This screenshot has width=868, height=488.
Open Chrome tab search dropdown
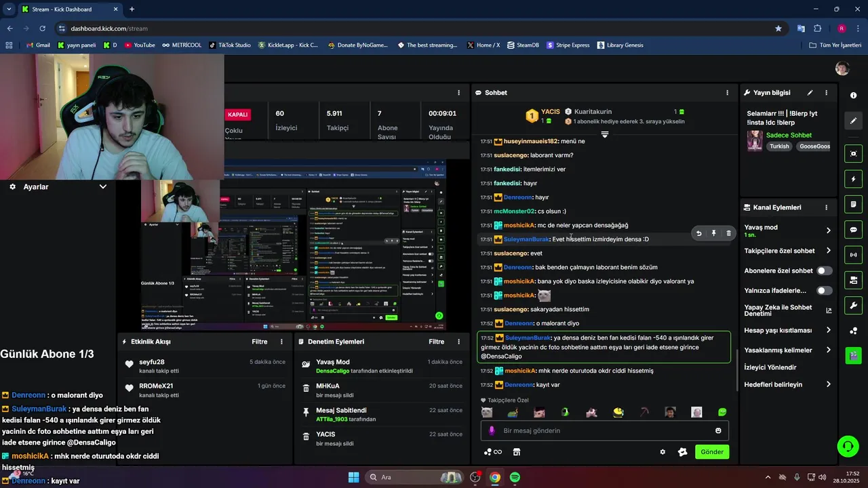(9, 9)
